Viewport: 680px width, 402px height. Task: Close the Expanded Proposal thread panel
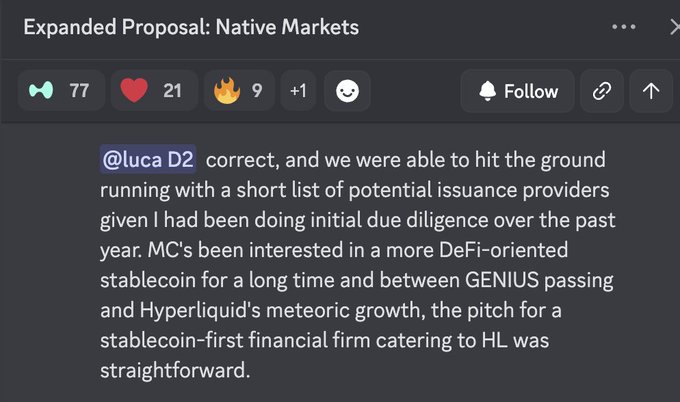coord(674,27)
